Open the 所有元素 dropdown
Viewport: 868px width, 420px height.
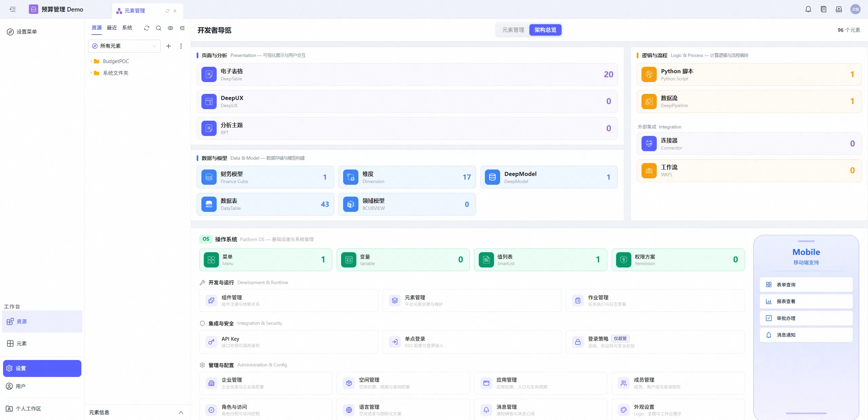pos(124,46)
